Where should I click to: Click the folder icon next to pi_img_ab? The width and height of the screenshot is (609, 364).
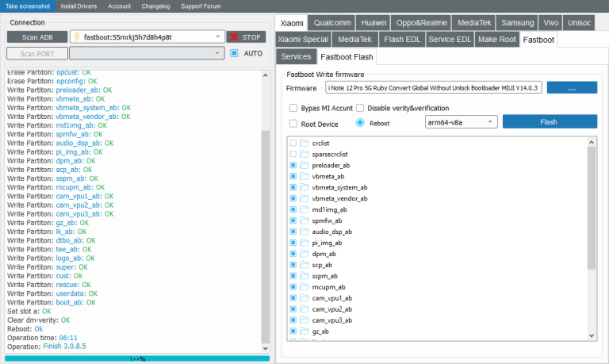click(x=304, y=243)
